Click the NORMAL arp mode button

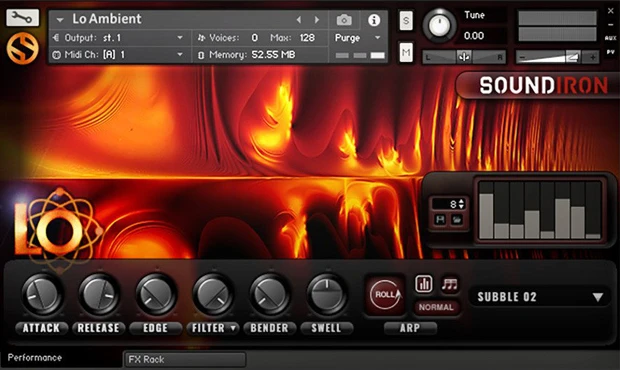(x=436, y=307)
